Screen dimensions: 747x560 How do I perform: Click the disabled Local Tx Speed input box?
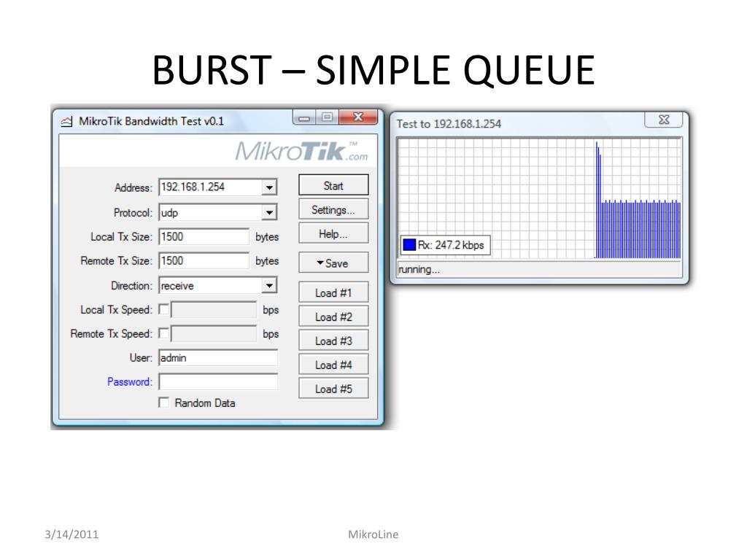(x=214, y=309)
